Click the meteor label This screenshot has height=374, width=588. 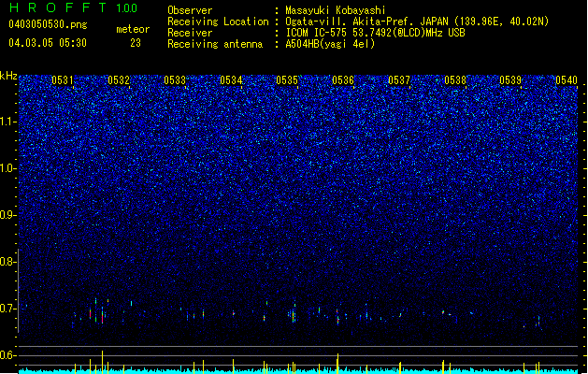click(133, 29)
